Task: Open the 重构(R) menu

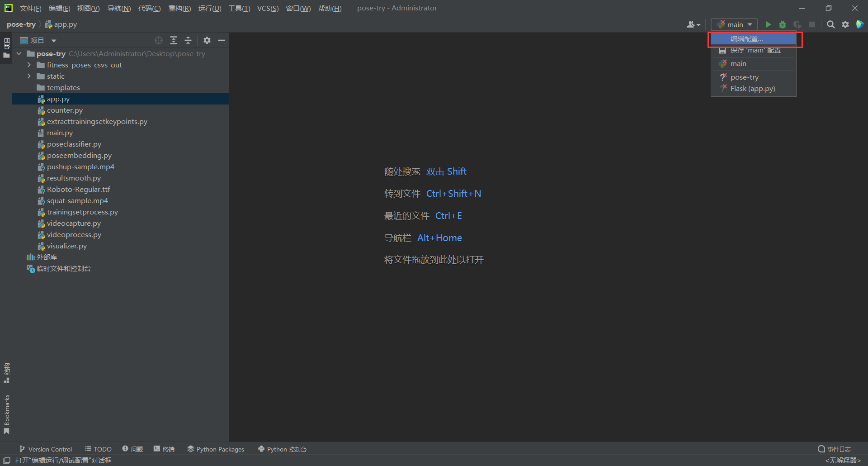Action: click(179, 8)
